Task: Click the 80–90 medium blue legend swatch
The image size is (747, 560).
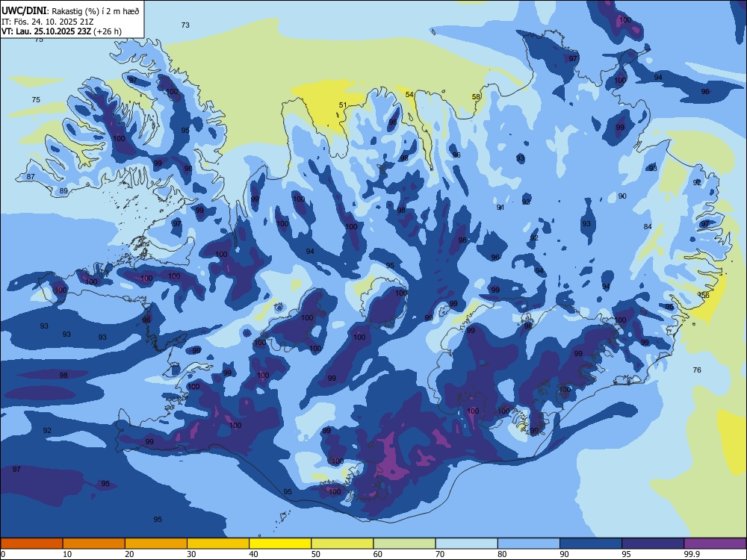Action: [x=529, y=544]
